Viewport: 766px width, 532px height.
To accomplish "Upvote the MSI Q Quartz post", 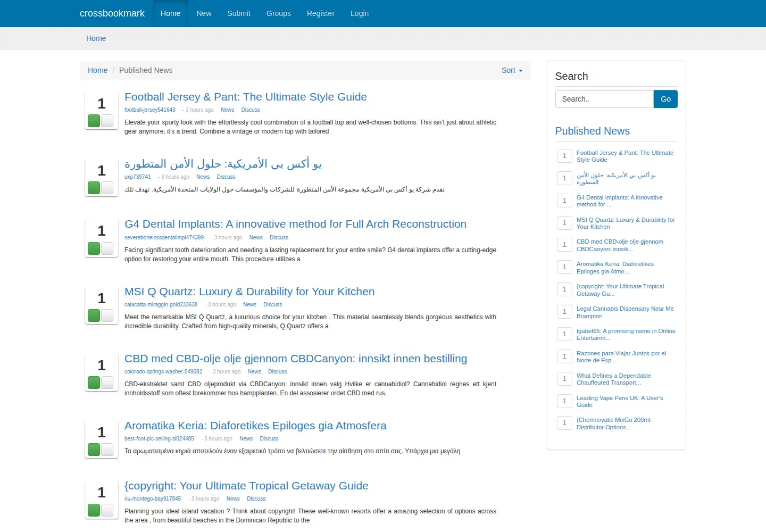I will [x=94, y=315].
